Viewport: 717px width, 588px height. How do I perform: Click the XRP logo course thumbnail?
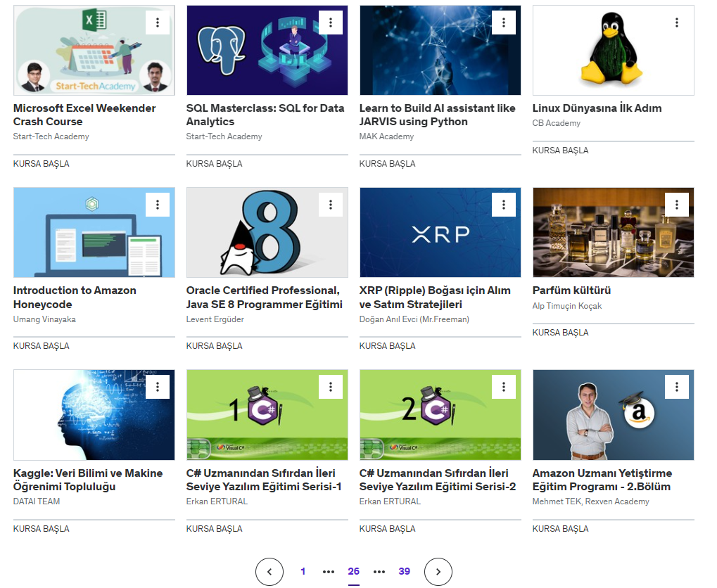click(440, 232)
